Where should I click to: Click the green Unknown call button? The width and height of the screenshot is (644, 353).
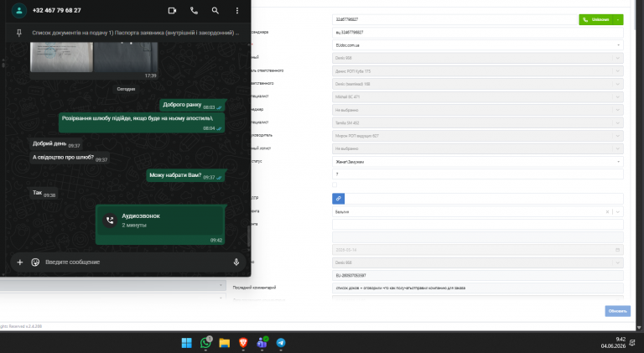596,19
